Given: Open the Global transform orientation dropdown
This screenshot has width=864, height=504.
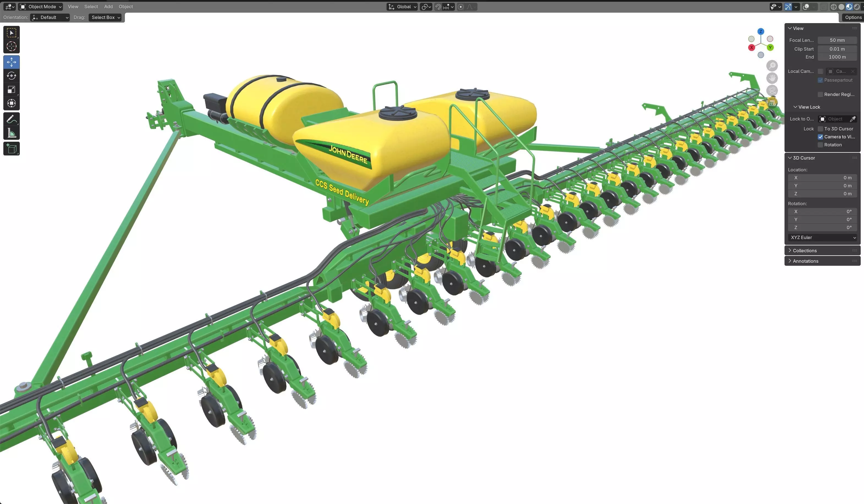Looking at the screenshot, I should pos(402,7).
